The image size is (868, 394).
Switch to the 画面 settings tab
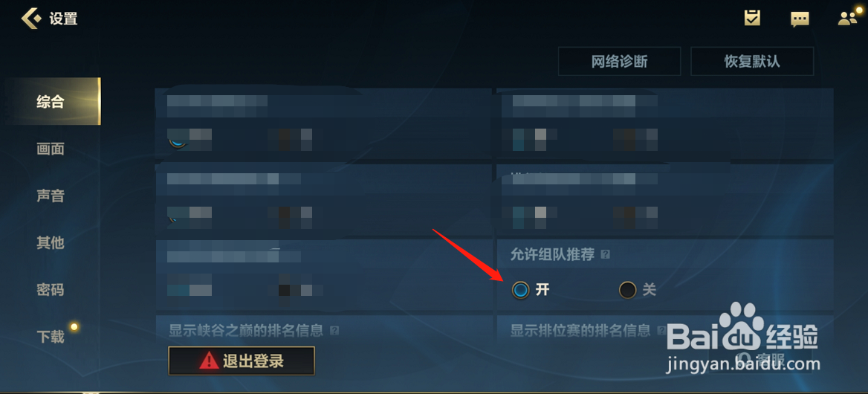tap(51, 149)
